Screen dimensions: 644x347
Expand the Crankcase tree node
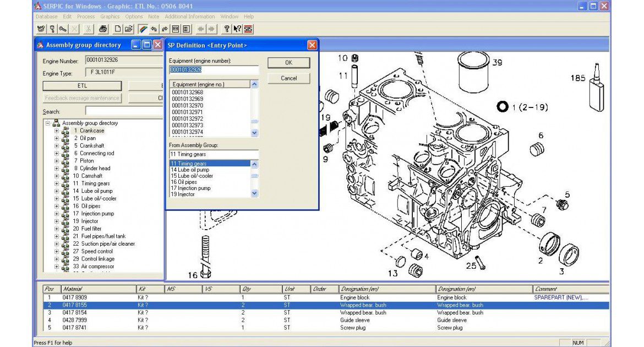pos(56,131)
